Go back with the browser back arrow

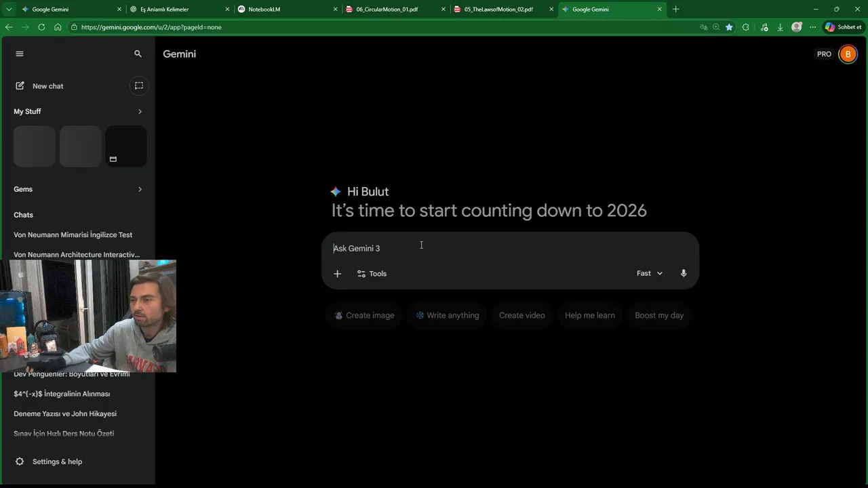tap(9, 27)
